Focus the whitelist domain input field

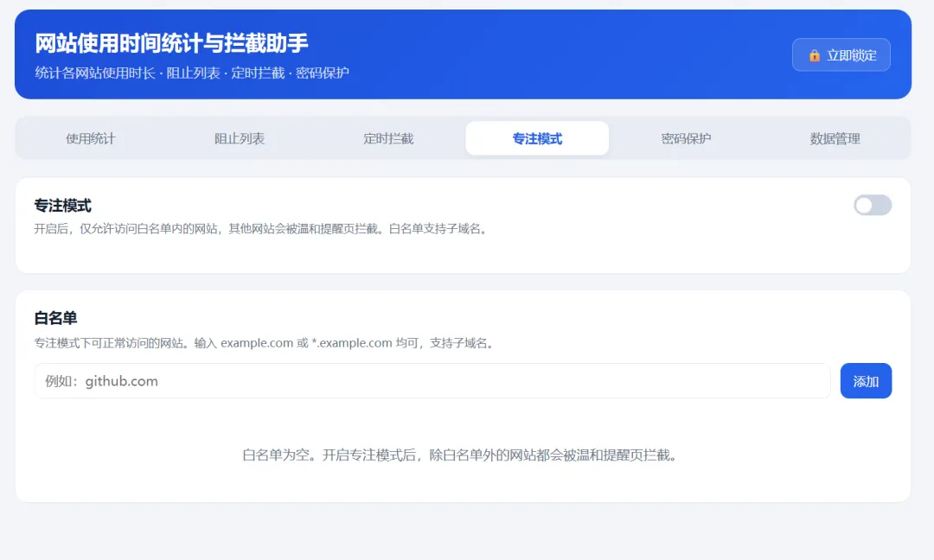point(432,381)
